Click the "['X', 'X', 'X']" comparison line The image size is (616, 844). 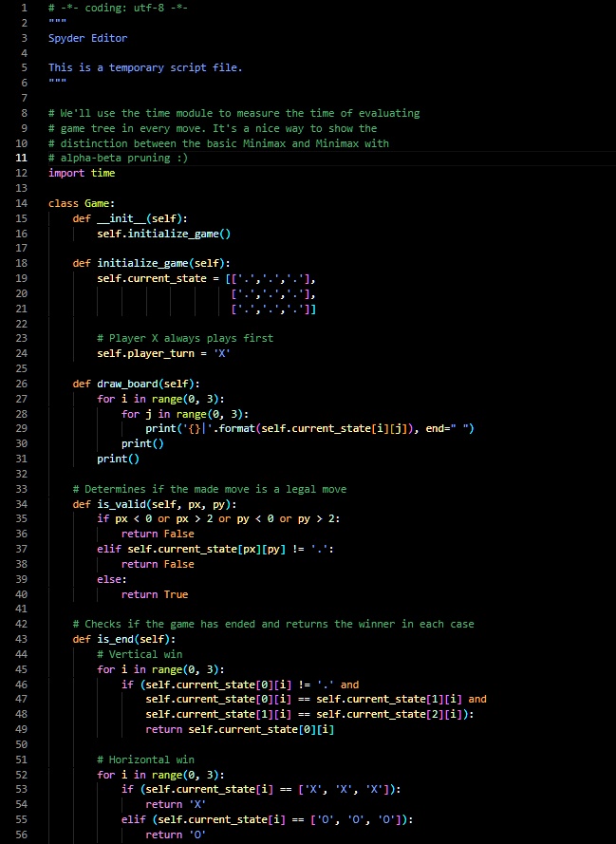click(x=261, y=789)
